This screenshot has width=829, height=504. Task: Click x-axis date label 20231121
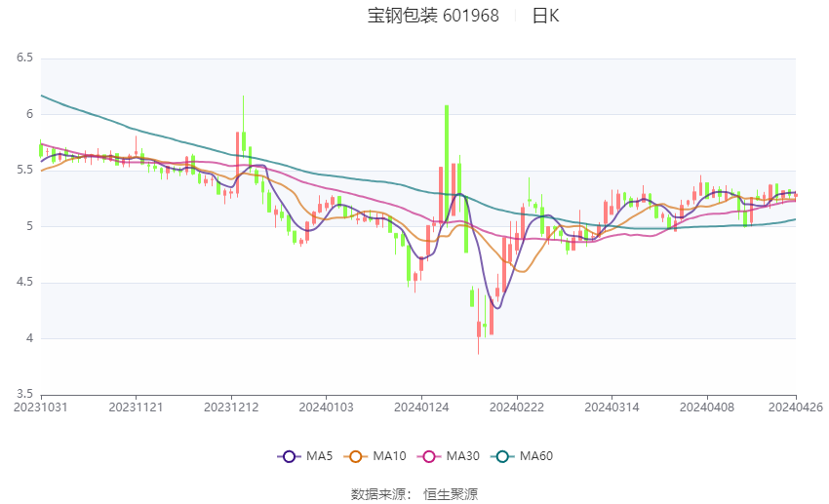click(x=136, y=407)
